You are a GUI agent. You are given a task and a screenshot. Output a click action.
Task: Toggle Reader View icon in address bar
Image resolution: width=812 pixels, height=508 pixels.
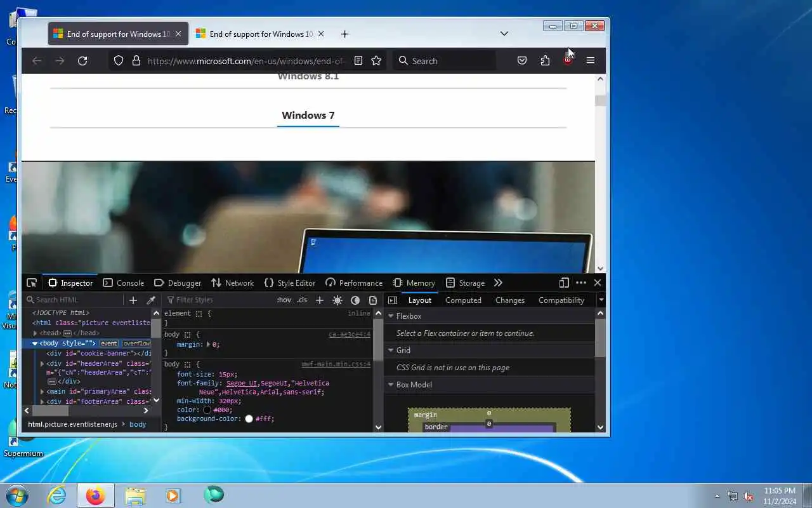pos(358,60)
